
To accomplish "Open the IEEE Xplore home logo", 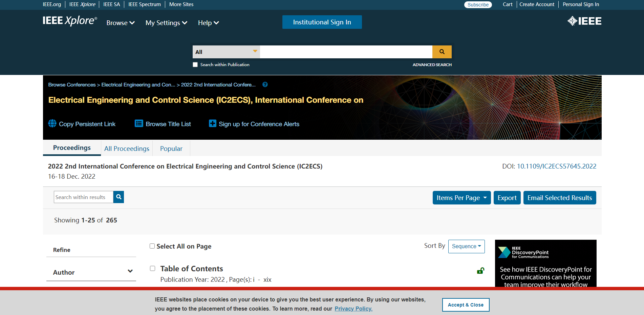I will pos(70,21).
